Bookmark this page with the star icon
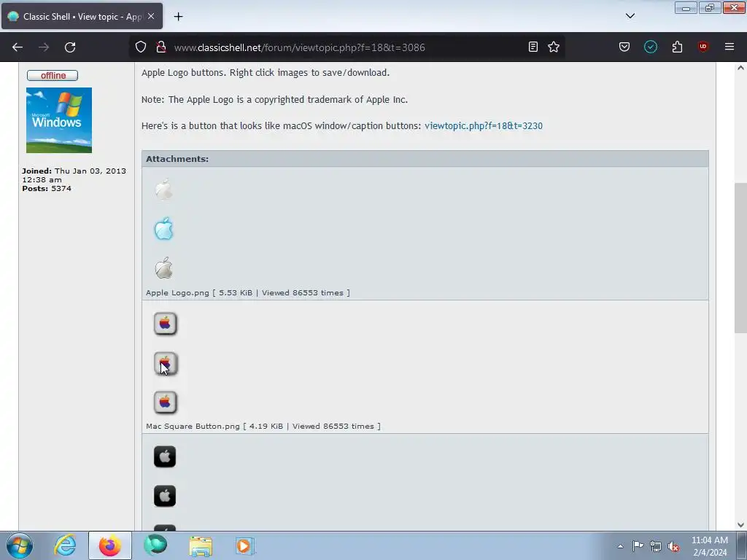 (x=554, y=47)
